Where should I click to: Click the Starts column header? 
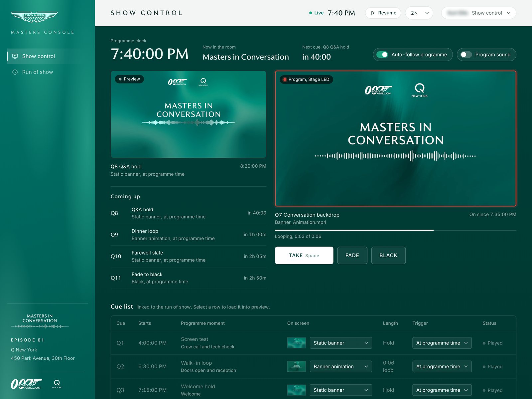145,323
